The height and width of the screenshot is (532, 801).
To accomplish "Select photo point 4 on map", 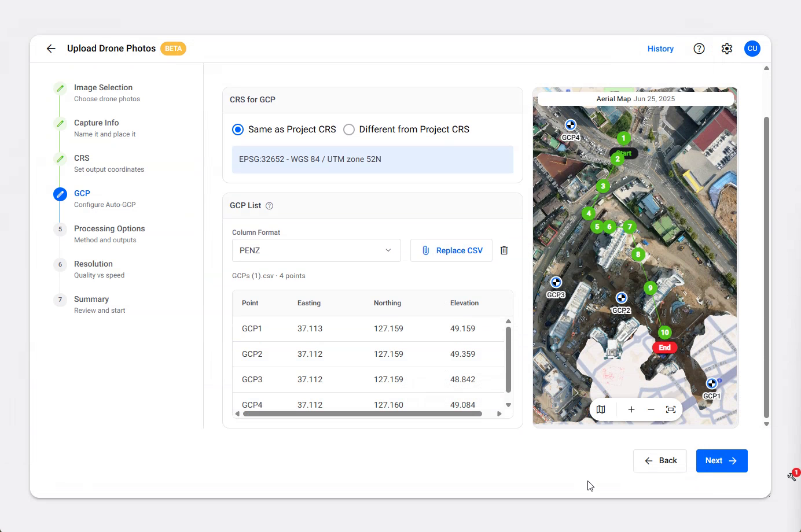I will [589, 213].
